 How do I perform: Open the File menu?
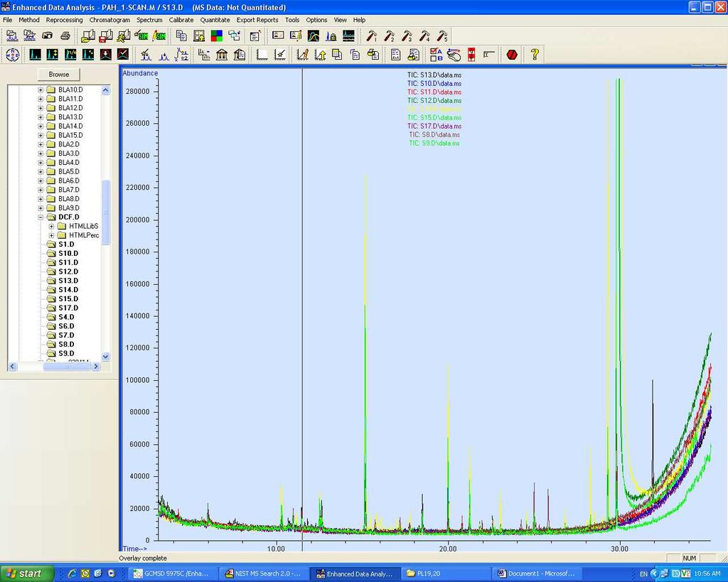[7, 20]
